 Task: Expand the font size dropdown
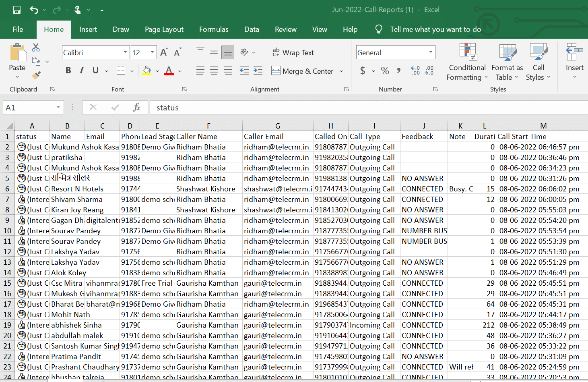(x=152, y=52)
